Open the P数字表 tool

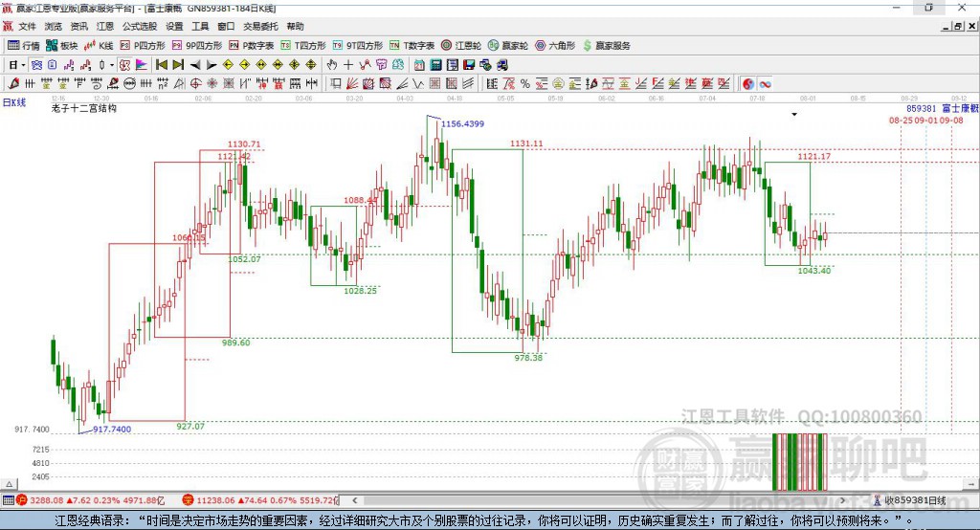(x=252, y=46)
